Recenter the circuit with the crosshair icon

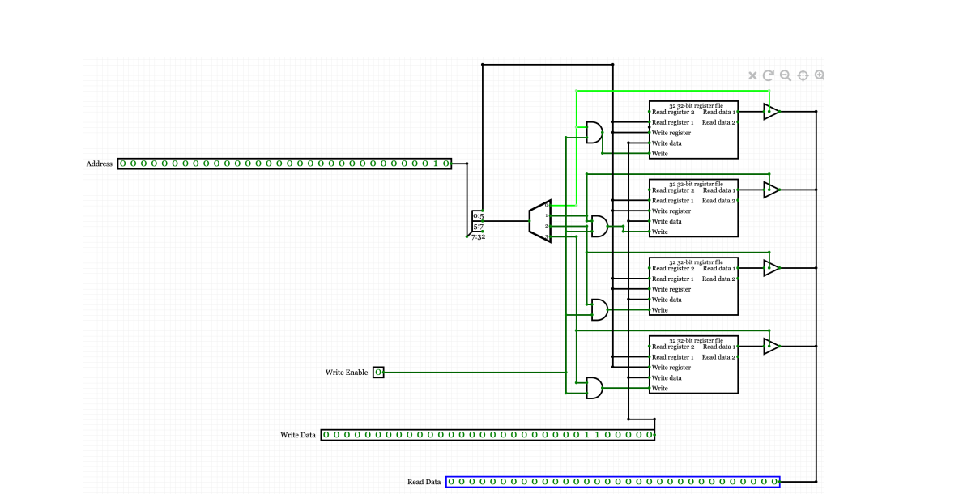click(802, 75)
